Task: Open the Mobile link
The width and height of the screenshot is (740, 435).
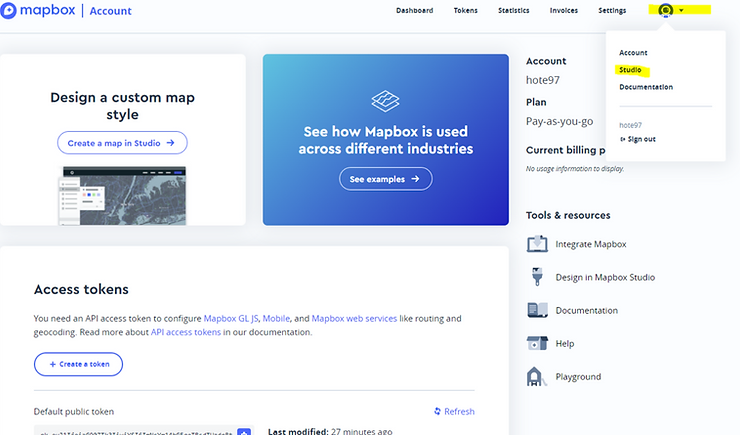Action: click(276, 318)
